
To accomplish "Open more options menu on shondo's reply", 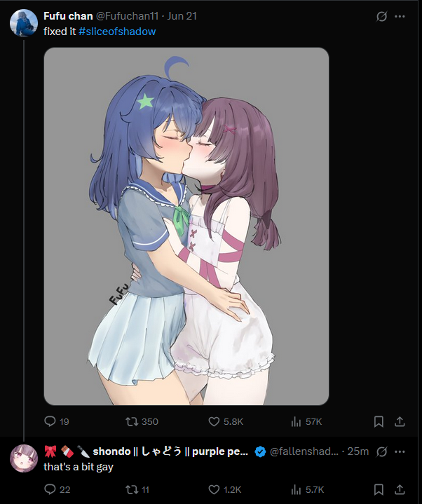I will pyautogui.click(x=400, y=451).
